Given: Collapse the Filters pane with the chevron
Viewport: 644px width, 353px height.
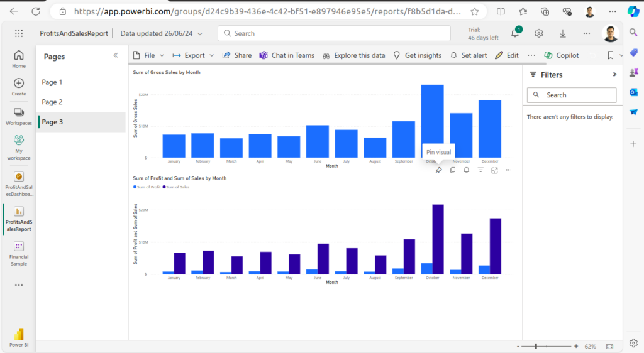Looking at the screenshot, I should (614, 75).
